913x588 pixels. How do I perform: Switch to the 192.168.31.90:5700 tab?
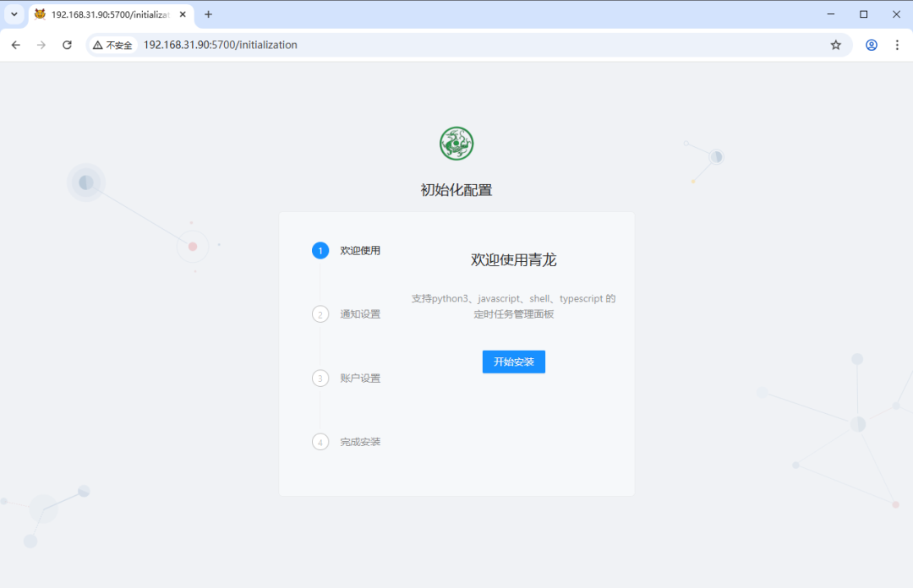click(110, 14)
